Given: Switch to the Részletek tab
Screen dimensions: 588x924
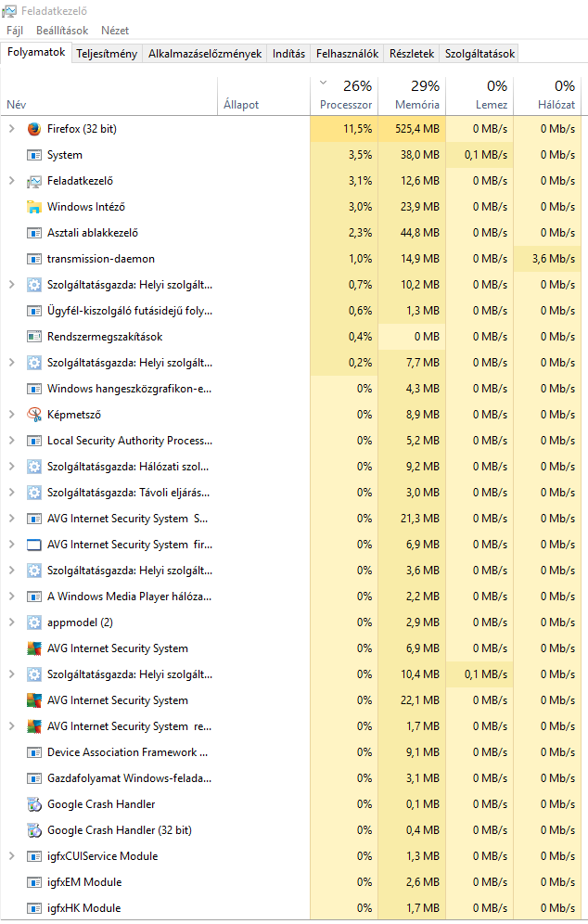Looking at the screenshot, I should [412, 54].
